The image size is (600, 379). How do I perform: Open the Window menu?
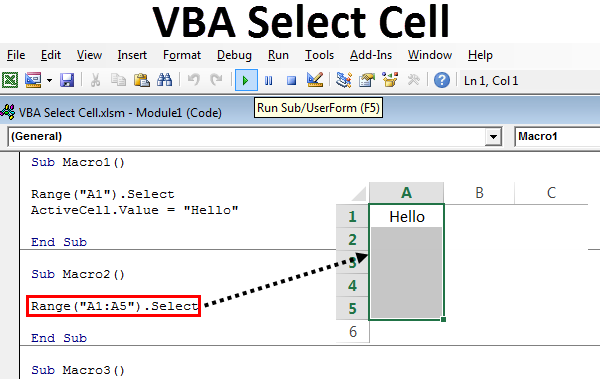[430, 55]
